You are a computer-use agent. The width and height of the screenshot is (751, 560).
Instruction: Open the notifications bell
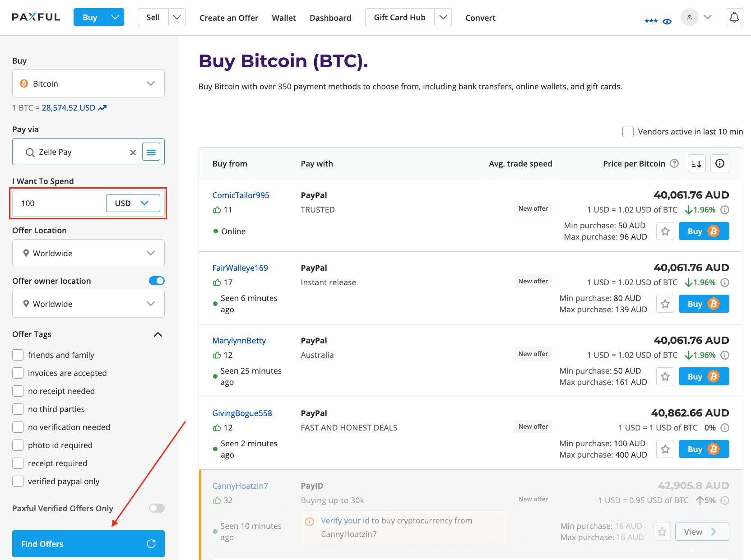click(x=734, y=18)
